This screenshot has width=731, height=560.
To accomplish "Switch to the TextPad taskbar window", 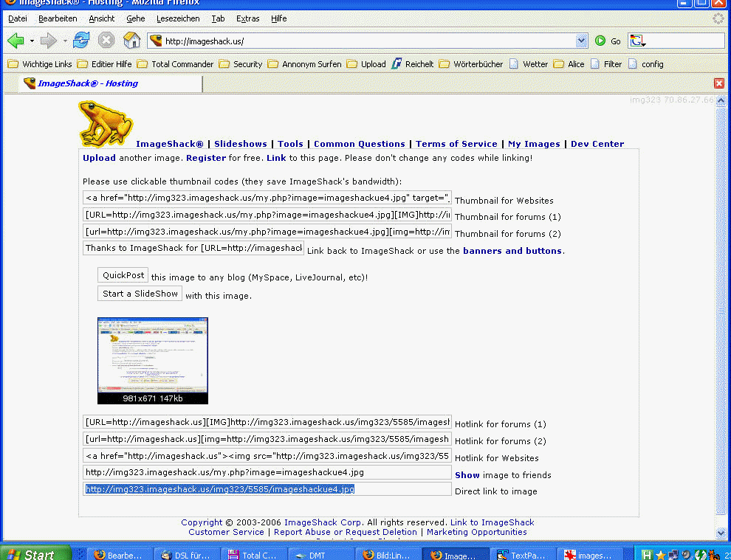I will (x=522, y=554).
